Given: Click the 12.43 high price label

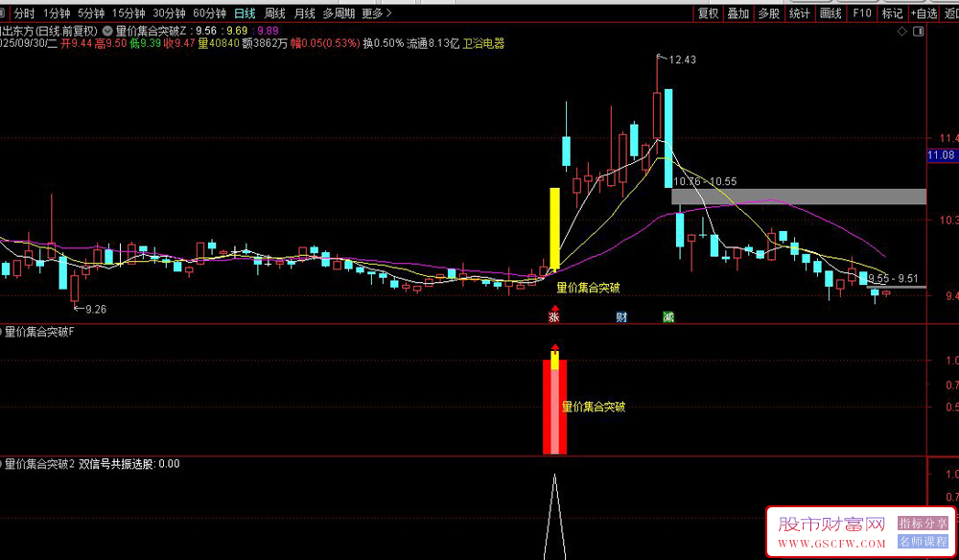Looking at the screenshot, I should 682,59.
